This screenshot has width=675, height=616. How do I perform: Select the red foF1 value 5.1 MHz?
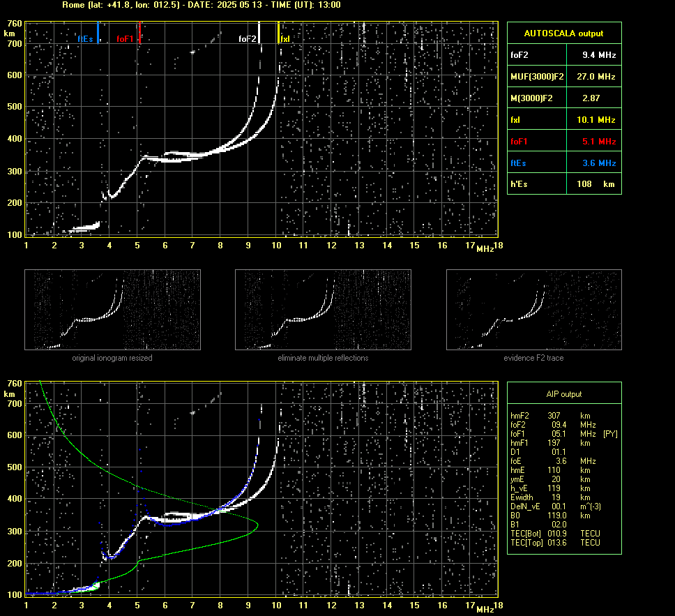coord(599,142)
